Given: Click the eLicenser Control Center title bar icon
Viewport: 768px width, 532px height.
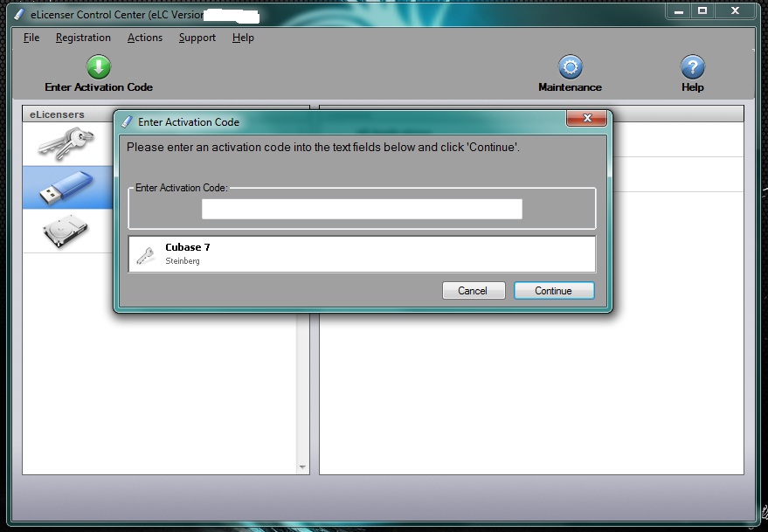Looking at the screenshot, I should pos(19,14).
